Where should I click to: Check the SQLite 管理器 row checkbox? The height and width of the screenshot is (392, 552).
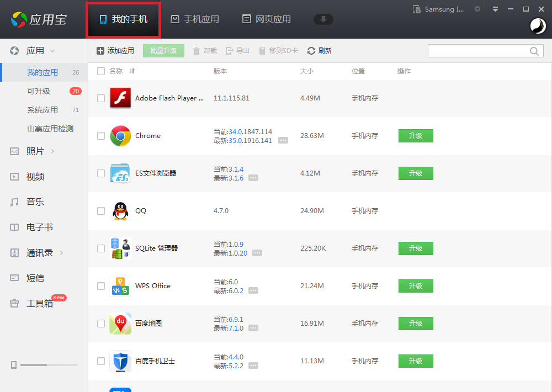point(101,248)
